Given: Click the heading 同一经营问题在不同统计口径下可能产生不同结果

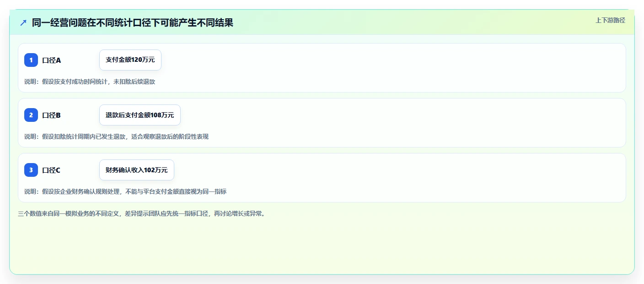Looking at the screenshot, I should [x=133, y=22].
